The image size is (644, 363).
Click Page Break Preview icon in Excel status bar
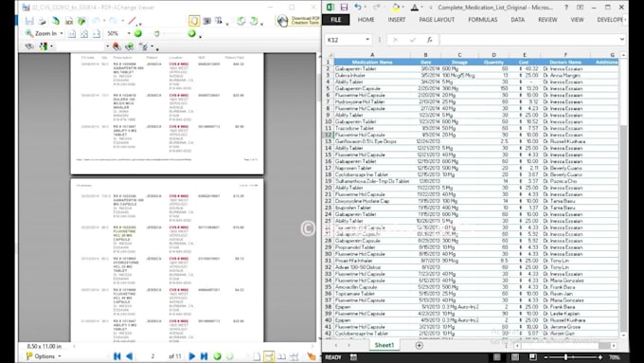click(532, 356)
